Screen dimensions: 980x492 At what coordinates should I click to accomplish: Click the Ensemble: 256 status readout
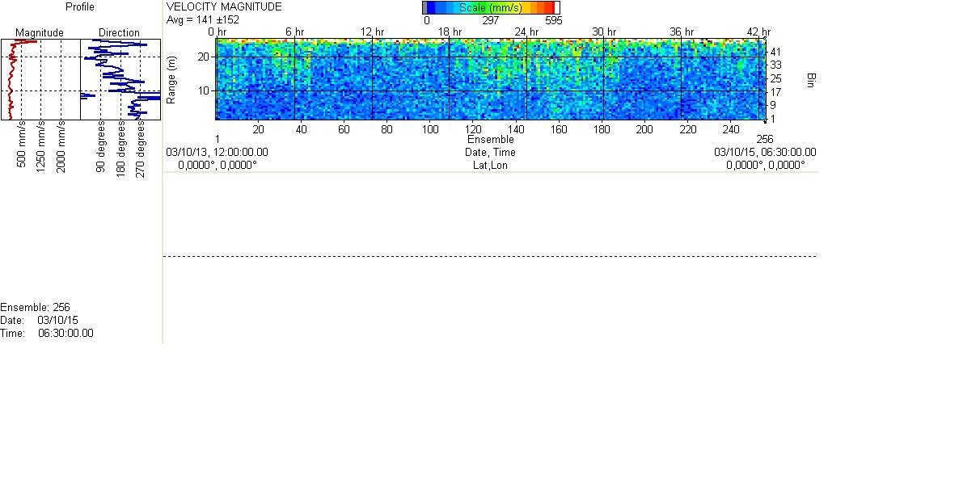[x=36, y=307]
